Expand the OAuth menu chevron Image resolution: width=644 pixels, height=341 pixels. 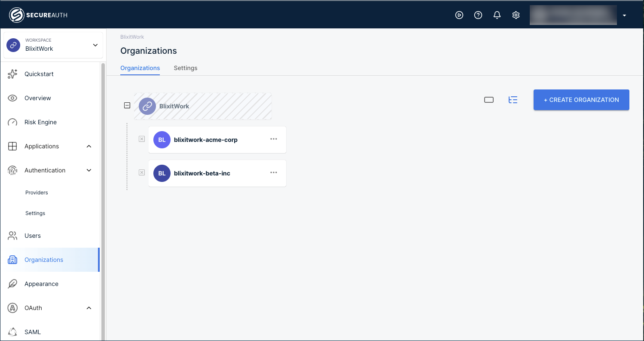pyautogui.click(x=89, y=308)
